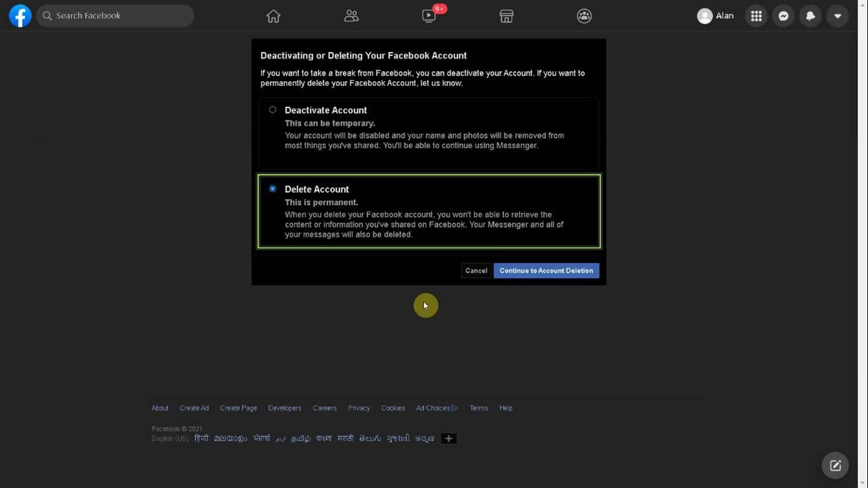This screenshot has width=868, height=488.
Task: Open the Groups icon
Action: coord(584,16)
